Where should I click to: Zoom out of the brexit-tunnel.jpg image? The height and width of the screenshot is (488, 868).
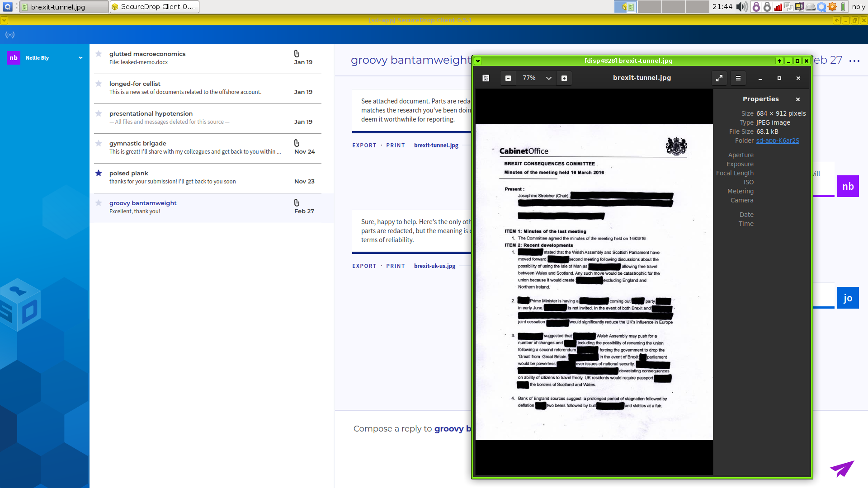(x=508, y=78)
